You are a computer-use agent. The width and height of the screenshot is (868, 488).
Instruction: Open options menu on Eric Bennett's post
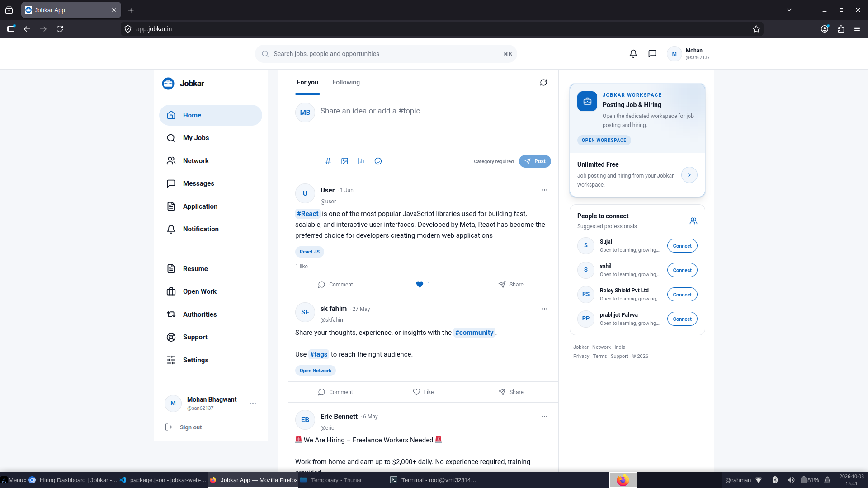tap(544, 417)
